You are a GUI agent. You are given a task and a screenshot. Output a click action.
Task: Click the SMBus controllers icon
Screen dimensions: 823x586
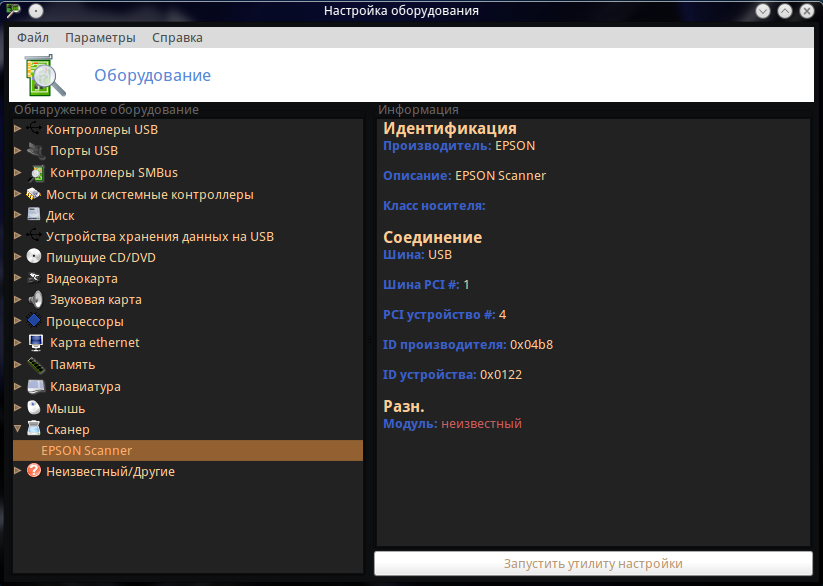tap(36, 172)
